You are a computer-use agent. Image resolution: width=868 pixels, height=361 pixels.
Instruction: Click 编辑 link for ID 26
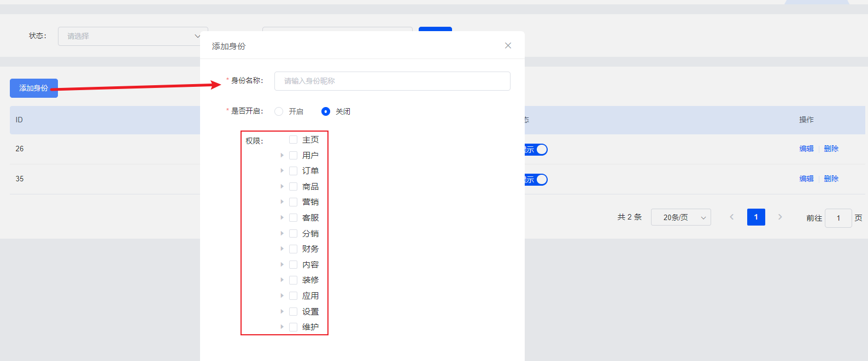tap(806, 149)
